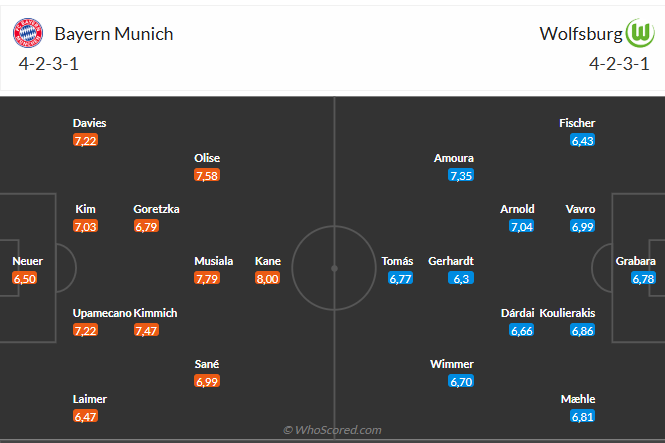Click the Wolfsburg club logo
This screenshot has width=665, height=443.
tap(639, 34)
